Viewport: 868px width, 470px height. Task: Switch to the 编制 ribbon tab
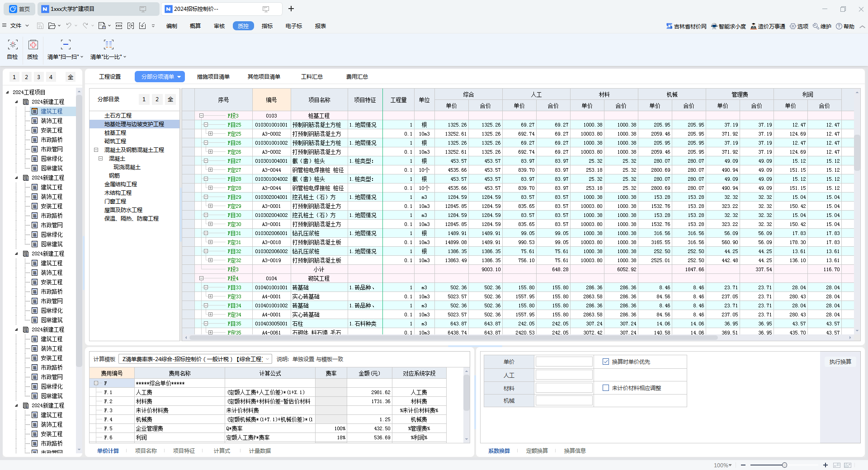pos(172,26)
